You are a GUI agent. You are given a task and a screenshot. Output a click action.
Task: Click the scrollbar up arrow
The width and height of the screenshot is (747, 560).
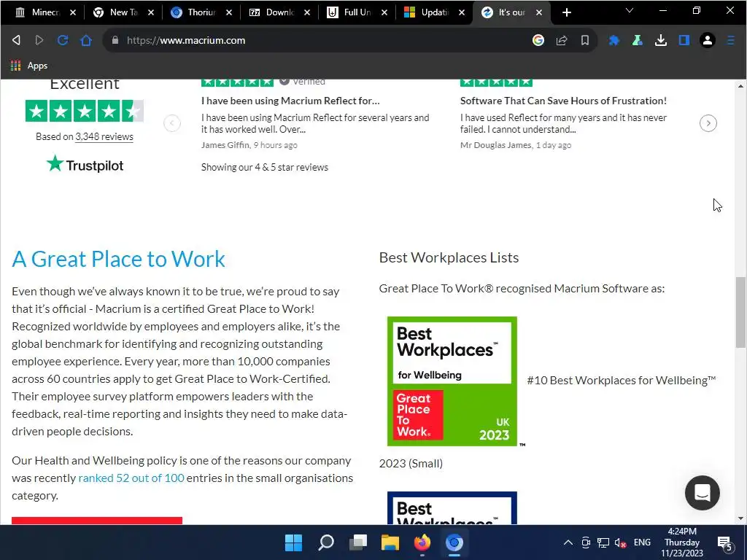[x=740, y=86]
